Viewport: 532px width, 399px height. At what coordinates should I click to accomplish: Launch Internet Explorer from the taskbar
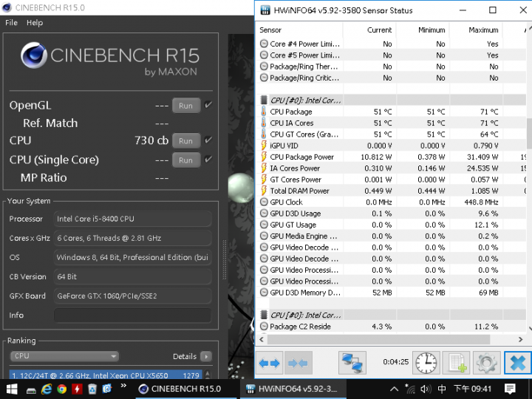pyautogui.click(x=46, y=389)
